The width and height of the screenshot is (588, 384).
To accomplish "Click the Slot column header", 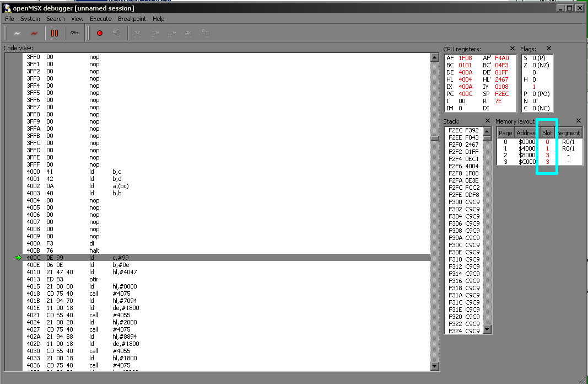I will click(x=547, y=133).
